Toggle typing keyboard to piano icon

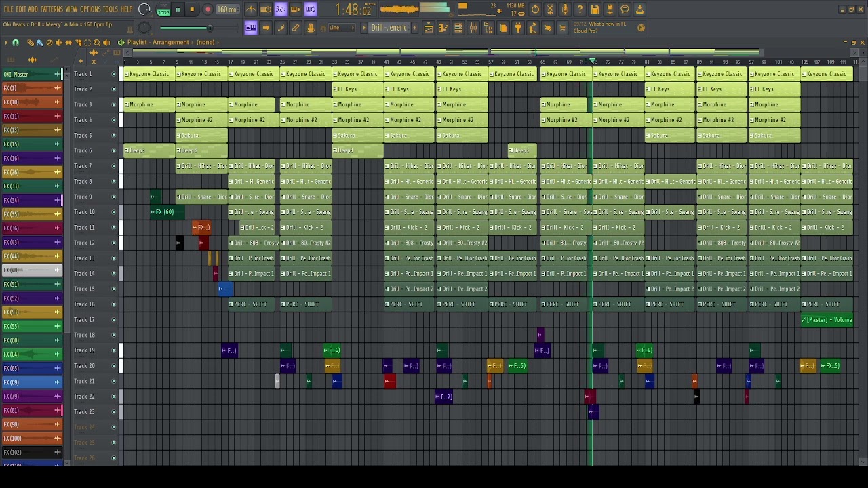[251, 28]
